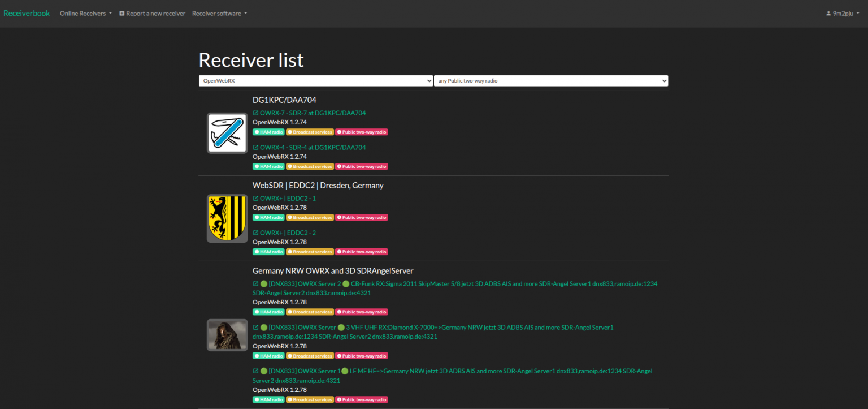The width and height of the screenshot is (868, 409).
Task: Go to the Receiverbook home link
Action: tap(27, 13)
